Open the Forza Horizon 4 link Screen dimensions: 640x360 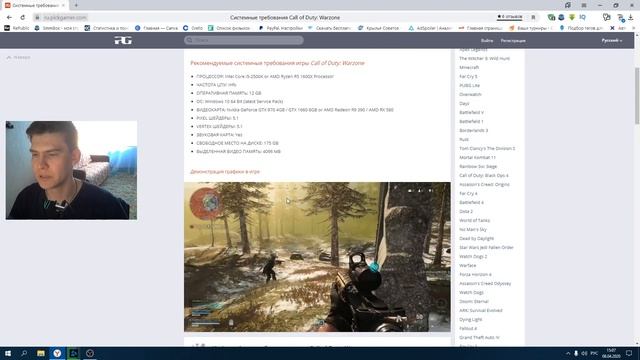pos(475,274)
